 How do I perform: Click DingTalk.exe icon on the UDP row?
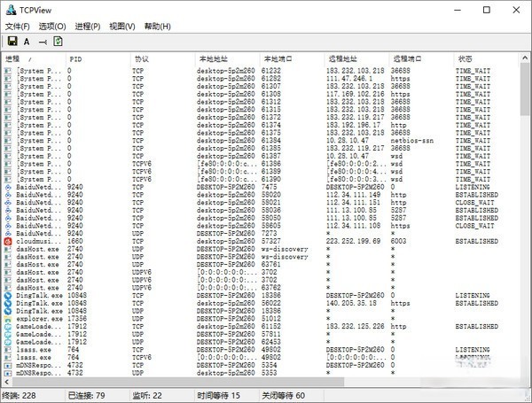tap(8, 311)
